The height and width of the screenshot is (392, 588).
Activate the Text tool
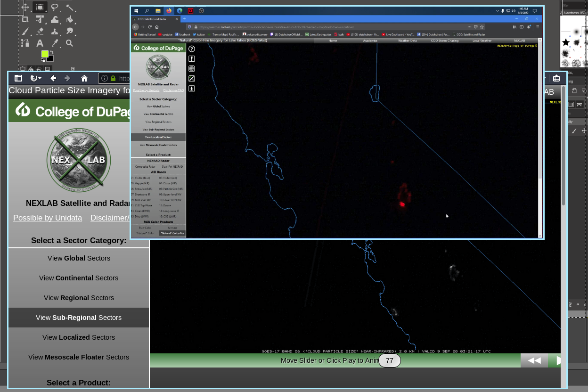40,43
